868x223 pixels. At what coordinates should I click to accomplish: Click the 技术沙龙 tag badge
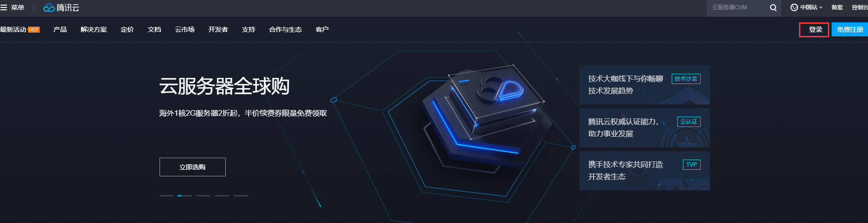686,79
